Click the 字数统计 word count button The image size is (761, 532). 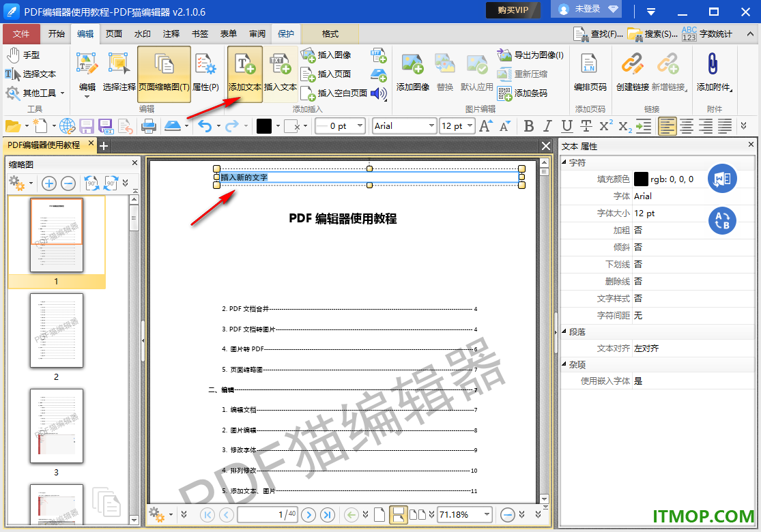[706, 34]
